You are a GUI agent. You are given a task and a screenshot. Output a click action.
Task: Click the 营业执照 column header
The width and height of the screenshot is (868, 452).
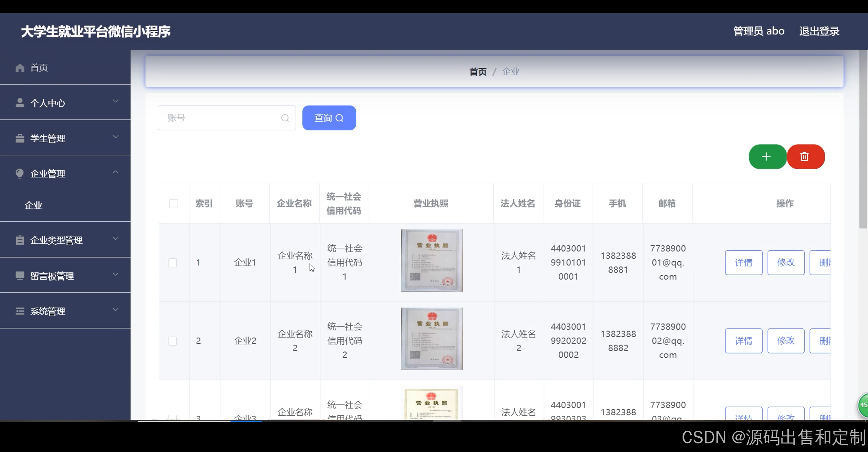coord(431,203)
